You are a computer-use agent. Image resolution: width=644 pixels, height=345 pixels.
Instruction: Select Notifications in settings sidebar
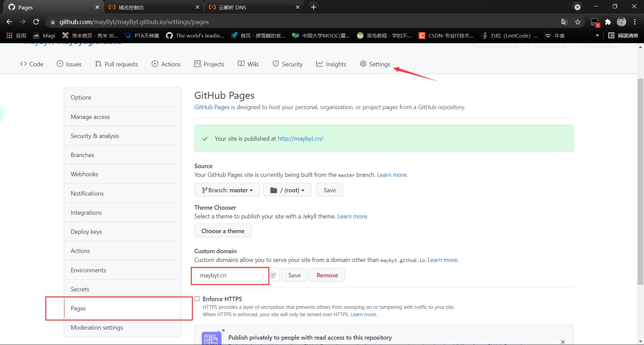pyautogui.click(x=122, y=193)
